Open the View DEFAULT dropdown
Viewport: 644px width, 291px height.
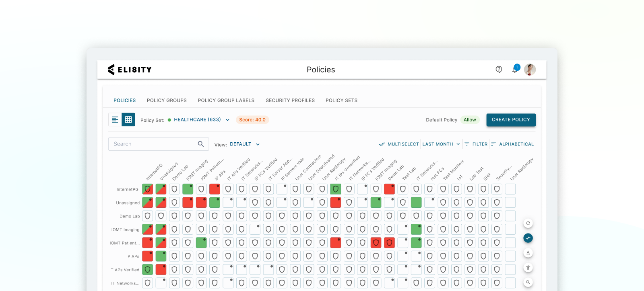click(x=245, y=144)
